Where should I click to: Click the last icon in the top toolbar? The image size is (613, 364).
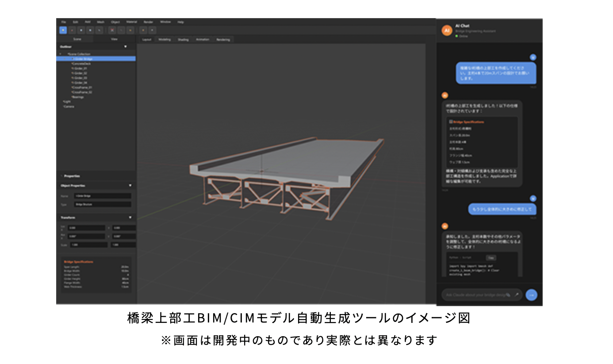pyautogui.click(x=152, y=30)
